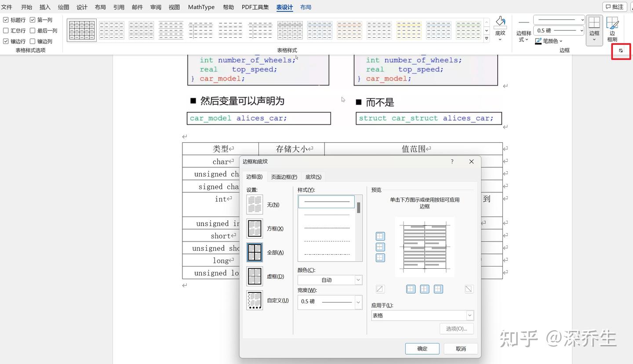Image resolution: width=633 pixels, height=364 pixels.
Task: Select the orange-accent table style thumbnail
Action: 349,30
